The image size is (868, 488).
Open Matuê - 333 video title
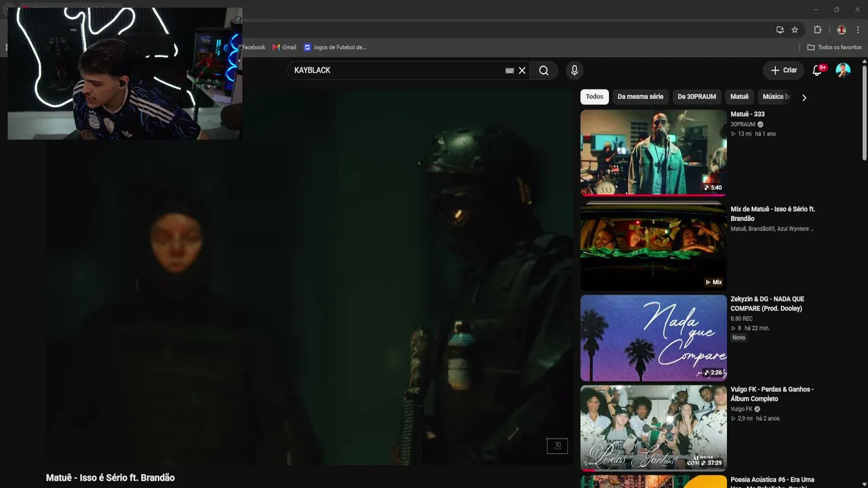tap(747, 115)
